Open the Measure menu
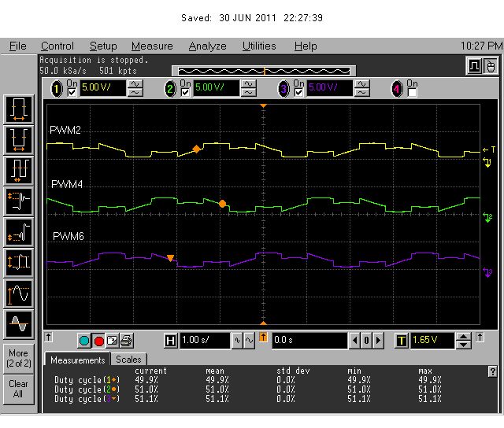Screen dimensions: 504x428 coord(151,46)
